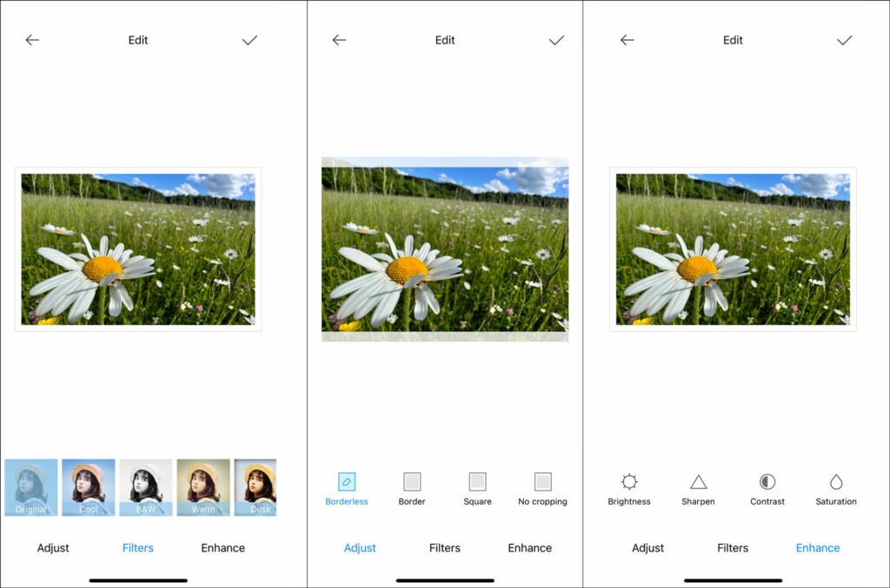Tap the highlighted blue Adjust tab

tap(360, 548)
